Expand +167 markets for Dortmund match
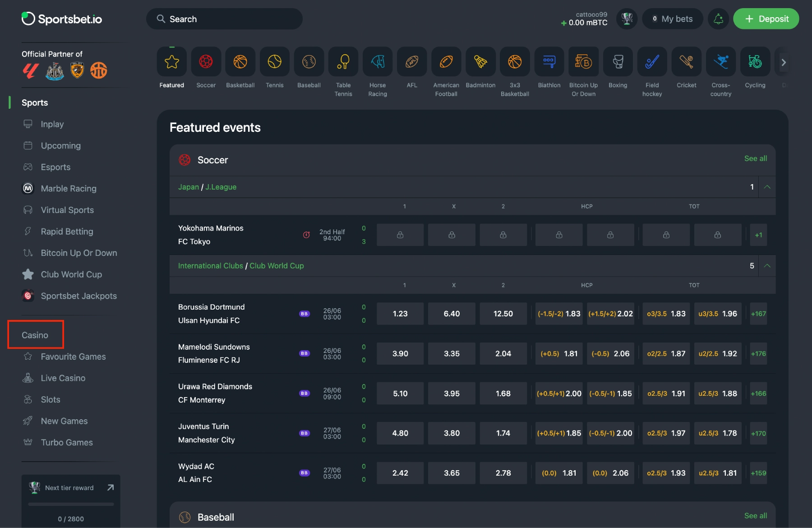812x528 pixels. click(x=758, y=314)
